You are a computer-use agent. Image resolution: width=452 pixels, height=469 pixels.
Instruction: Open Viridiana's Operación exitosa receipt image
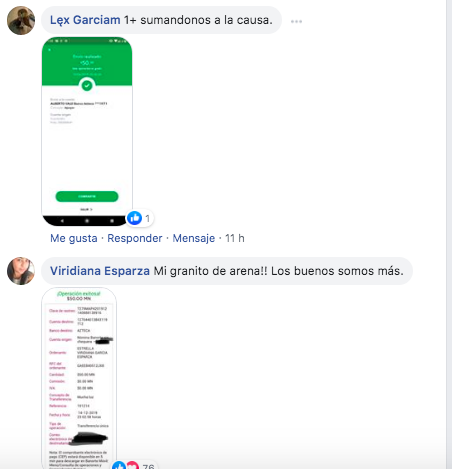(79, 378)
